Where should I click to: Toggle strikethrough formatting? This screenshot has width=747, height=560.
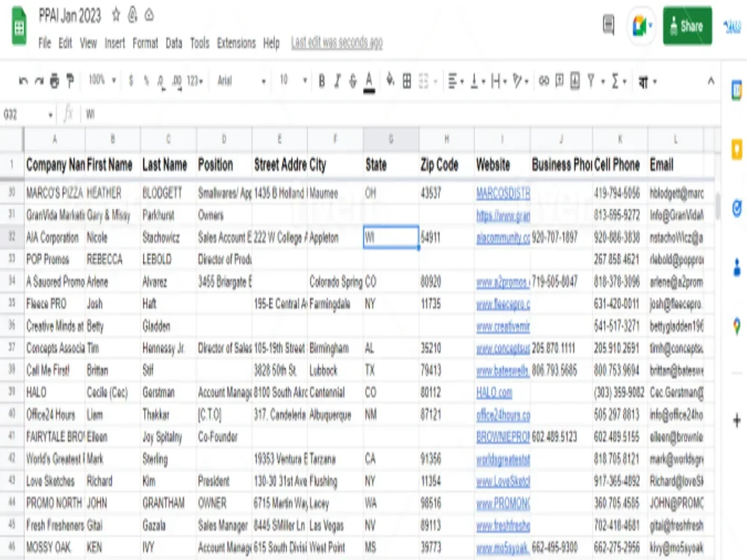pos(353,81)
